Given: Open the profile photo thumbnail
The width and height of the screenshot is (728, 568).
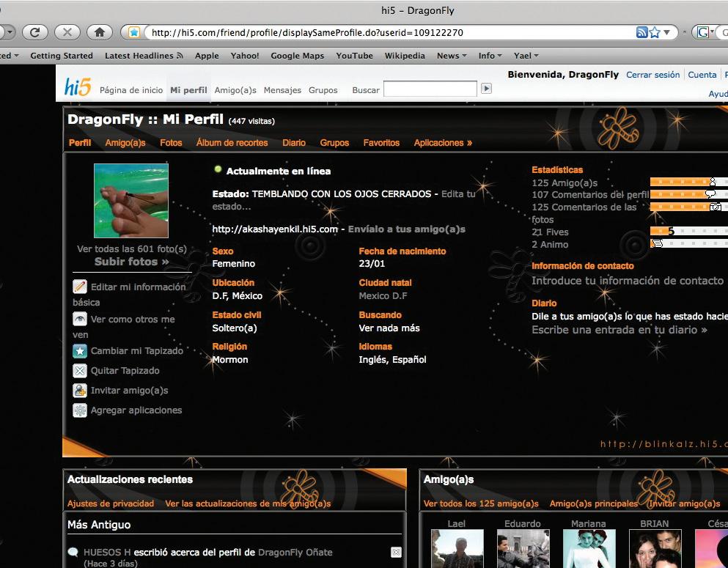Looking at the screenshot, I should click(131, 201).
